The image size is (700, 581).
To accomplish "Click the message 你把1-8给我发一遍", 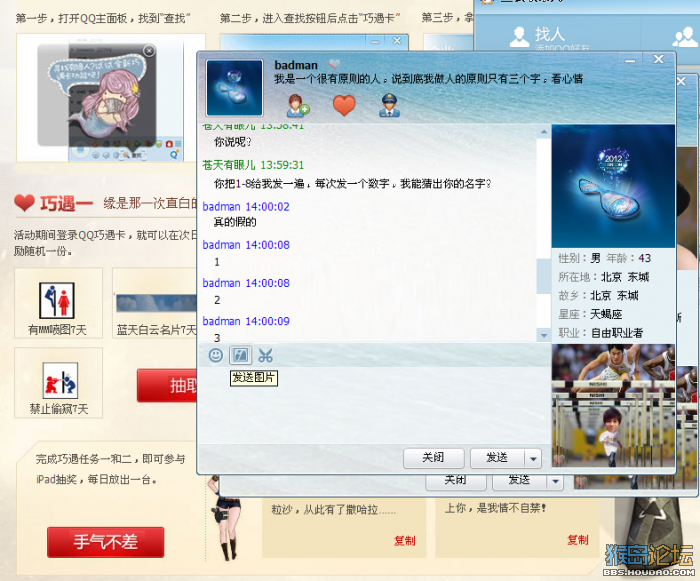I will tap(352, 184).
